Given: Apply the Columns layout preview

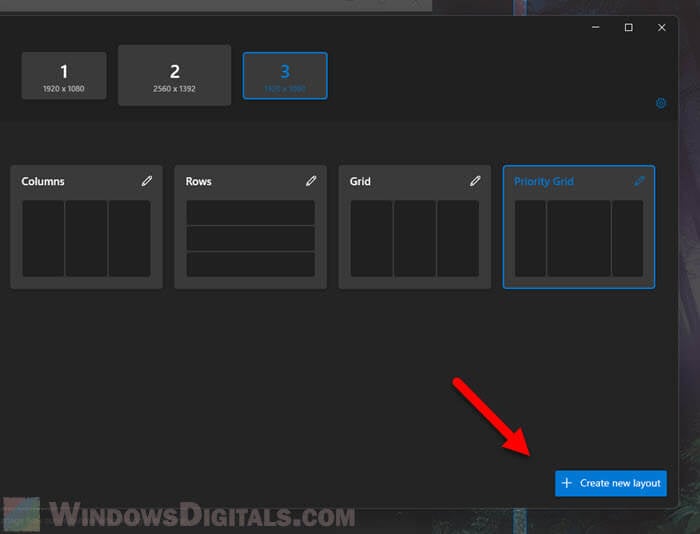Looking at the screenshot, I should pos(87,238).
